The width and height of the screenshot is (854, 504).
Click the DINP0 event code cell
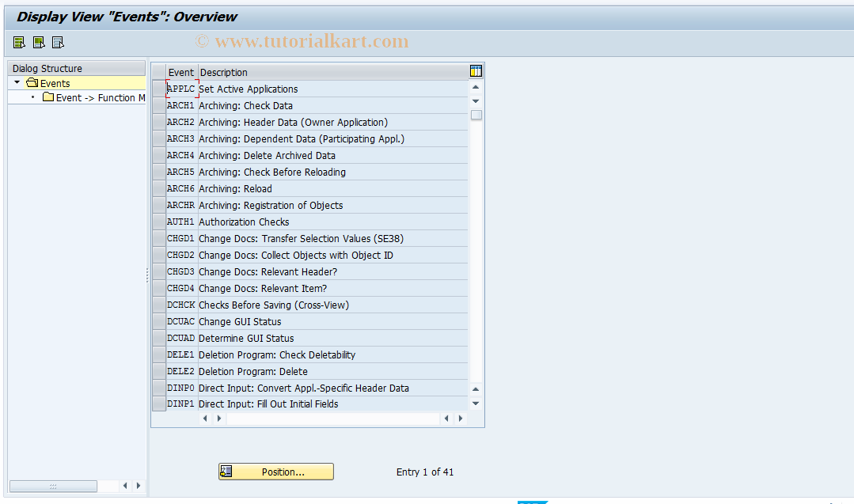click(181, 388)
